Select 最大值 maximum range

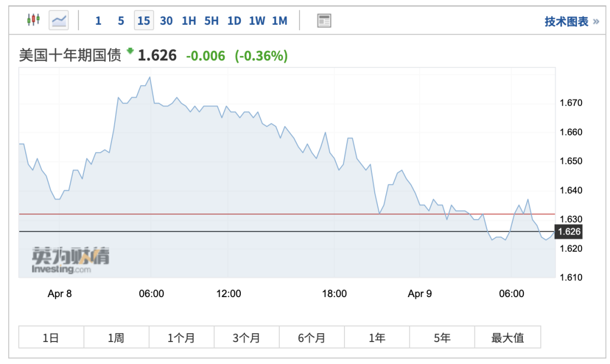[507, 337]
